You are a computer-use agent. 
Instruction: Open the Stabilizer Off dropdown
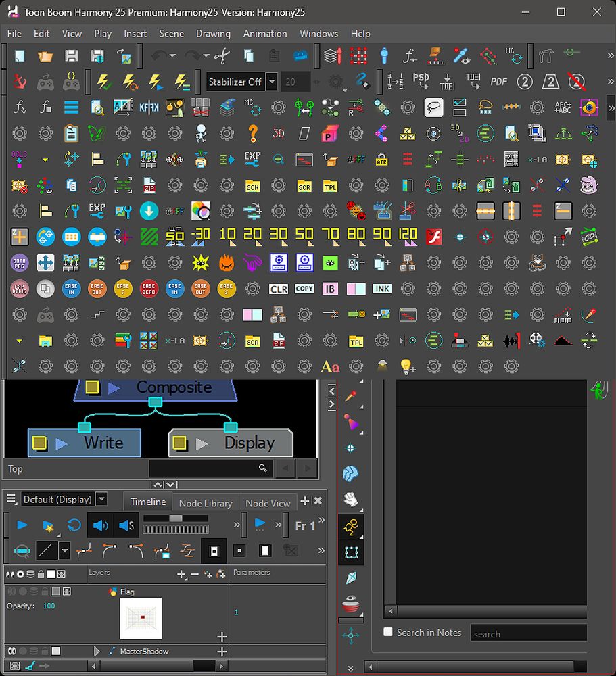point(272,82)
